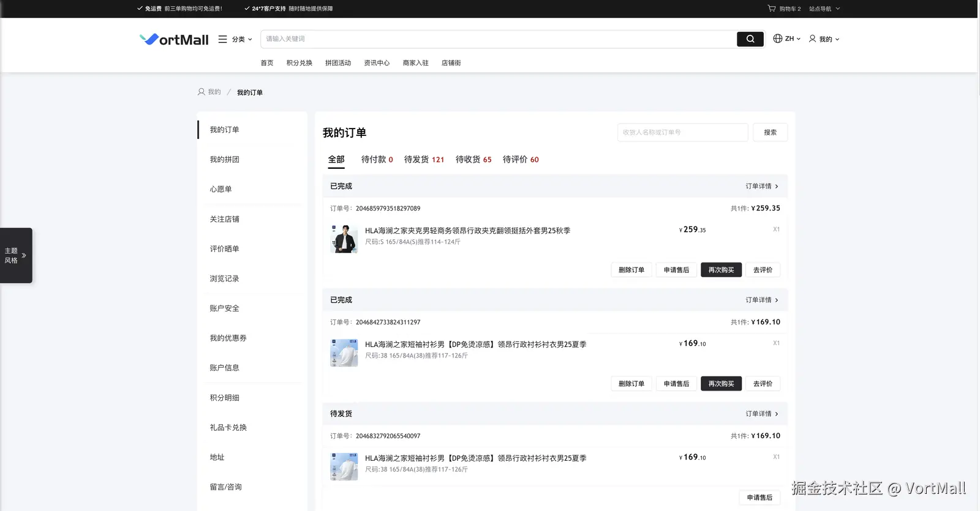Open 我的拼团 in the sidebar
Viewport: 980px width, 511px height.
(x=225, y=160)
